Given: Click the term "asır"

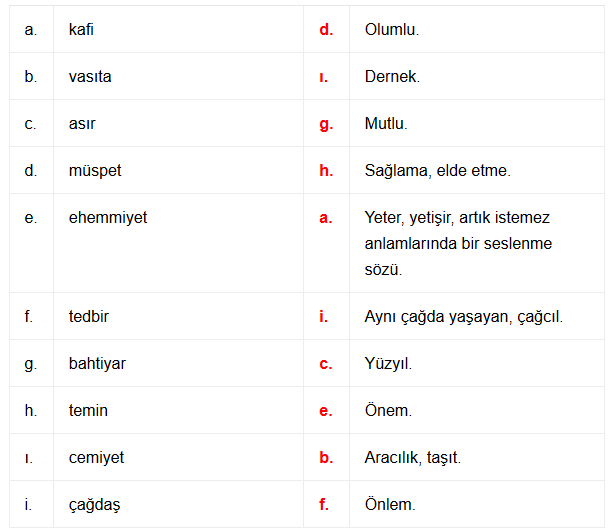Looking at the screenshot, I should [82, 124].
